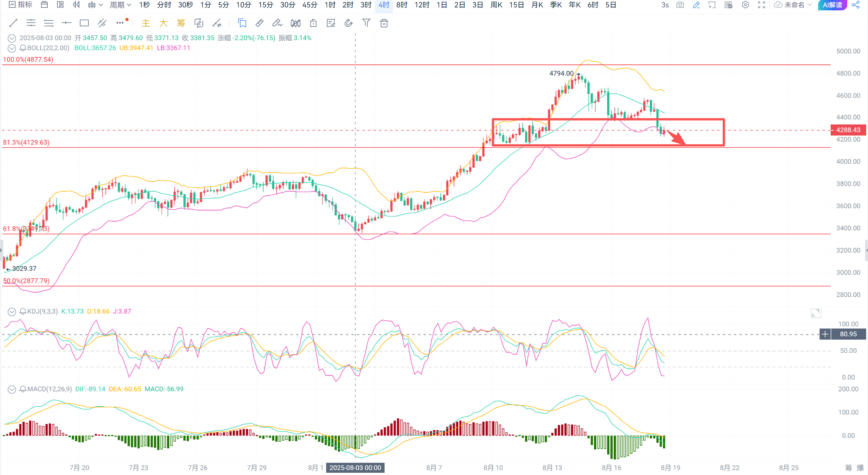Expand the KDJ panel to maximize
This screenshot has height=475, width=868.
tap(816, 313)
